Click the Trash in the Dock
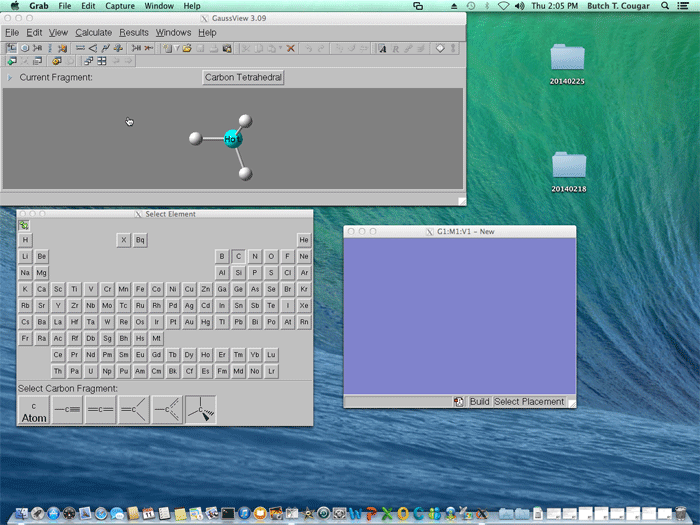 pyautogui.click(x=680, y=513)
